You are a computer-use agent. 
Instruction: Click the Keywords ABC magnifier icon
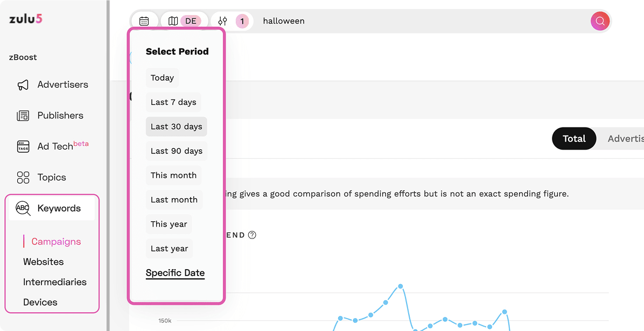click(23, 208)
